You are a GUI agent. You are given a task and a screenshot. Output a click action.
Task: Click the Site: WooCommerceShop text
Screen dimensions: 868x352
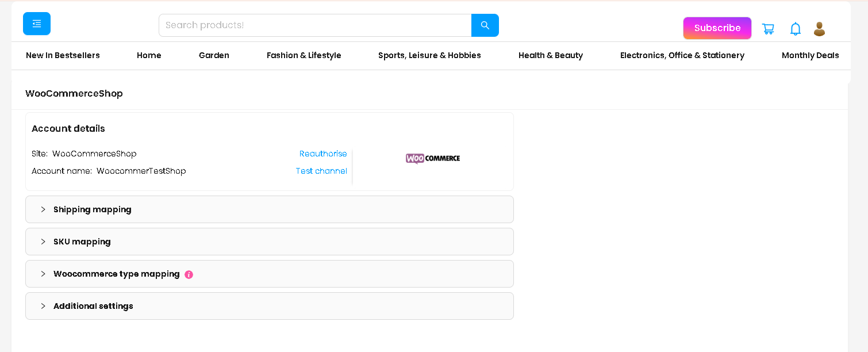click(84, 154)
